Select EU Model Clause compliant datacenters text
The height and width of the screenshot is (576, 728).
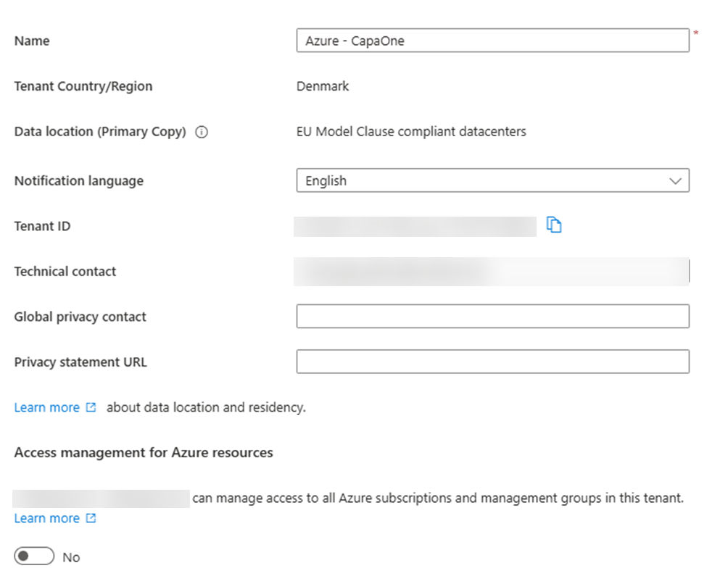[411, 132]
